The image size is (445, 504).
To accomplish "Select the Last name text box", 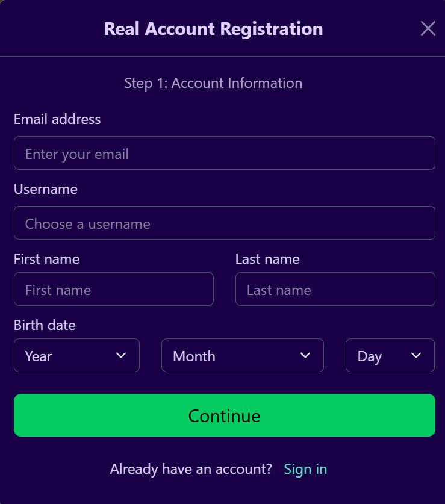I will 335,289.
